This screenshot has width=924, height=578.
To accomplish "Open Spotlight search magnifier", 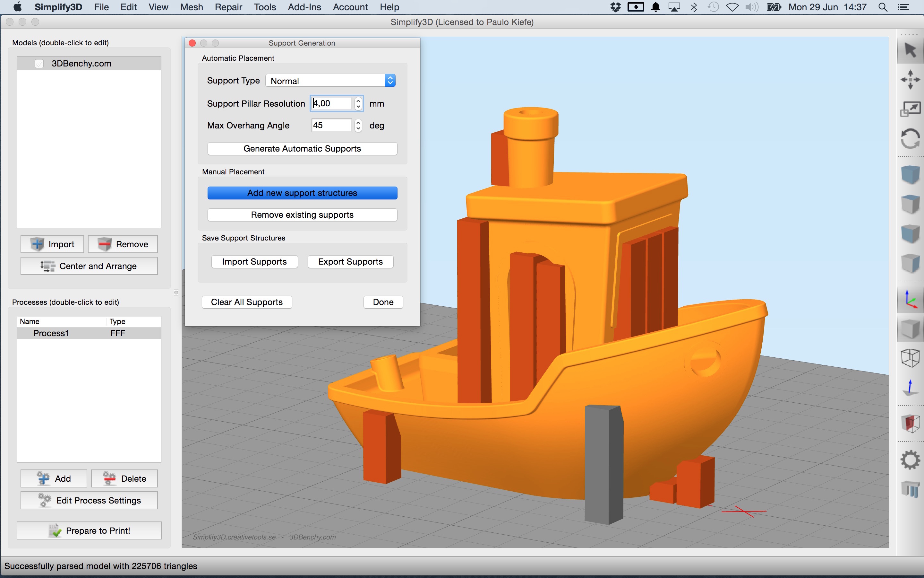I will pos(883,7).
